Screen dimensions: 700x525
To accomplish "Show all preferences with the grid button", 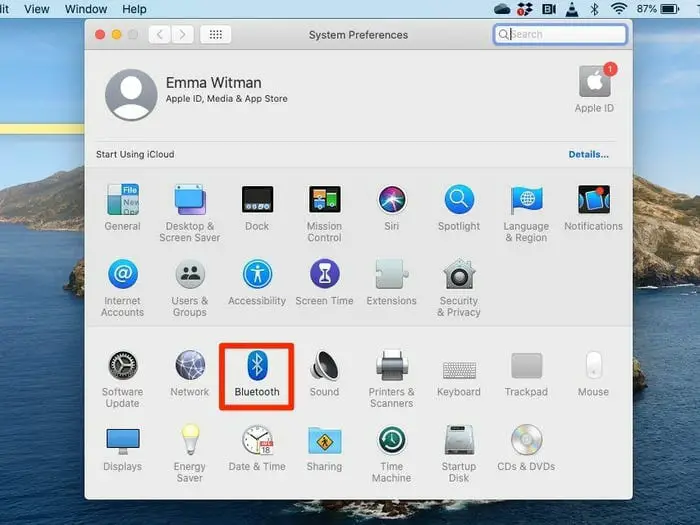I will [x=216, y=34].
